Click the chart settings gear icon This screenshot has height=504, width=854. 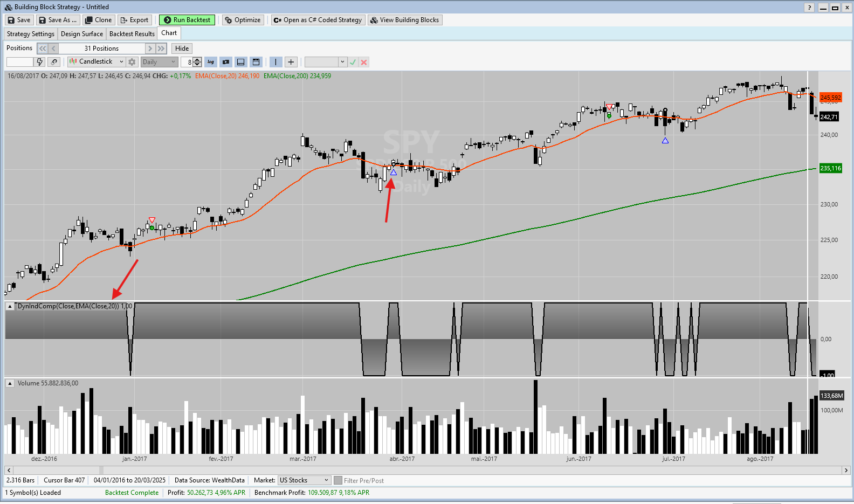point(132,62)
